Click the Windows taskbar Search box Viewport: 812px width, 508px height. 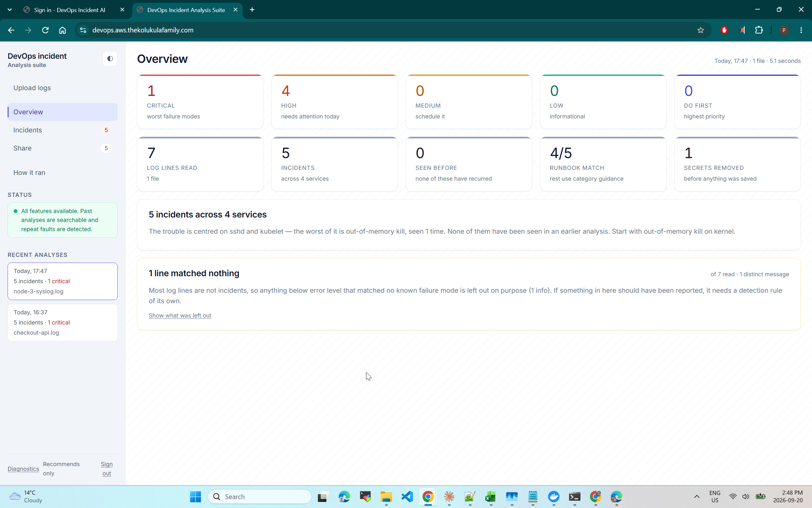(x=260, y=497)
